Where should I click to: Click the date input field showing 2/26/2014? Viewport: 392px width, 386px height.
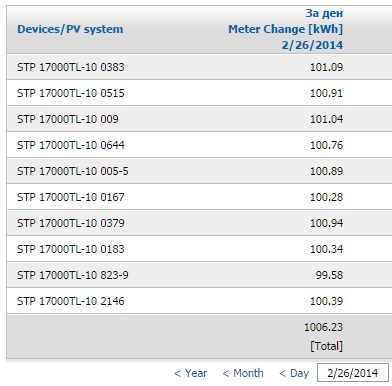tap(353, 373)
